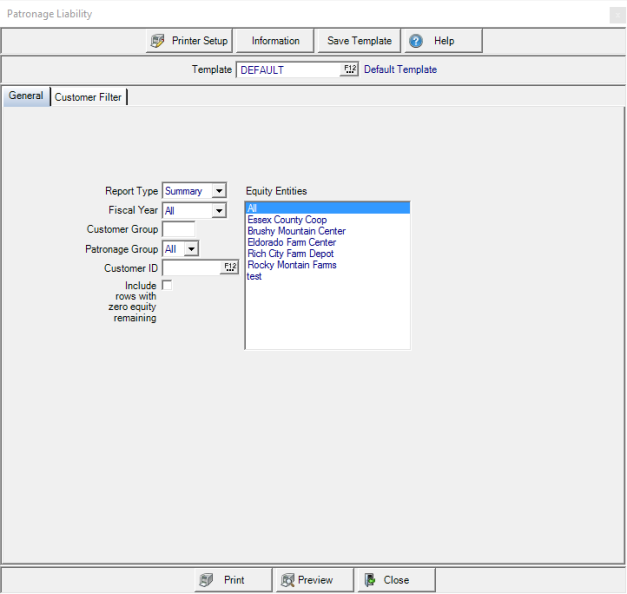Click into the Customer Group field

click(178, 230)
